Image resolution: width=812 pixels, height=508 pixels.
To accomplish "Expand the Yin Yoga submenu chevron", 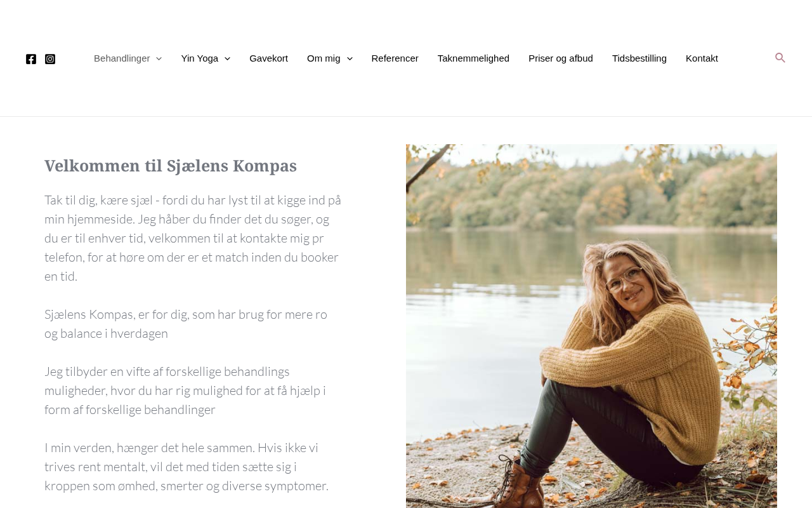I will point(227,58).
